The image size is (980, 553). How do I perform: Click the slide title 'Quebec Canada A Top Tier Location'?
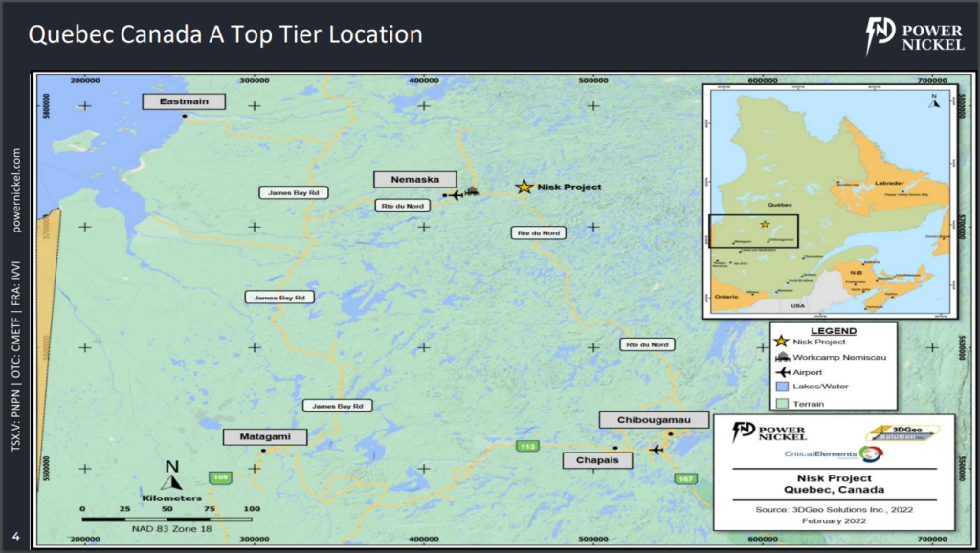[225, 34]
